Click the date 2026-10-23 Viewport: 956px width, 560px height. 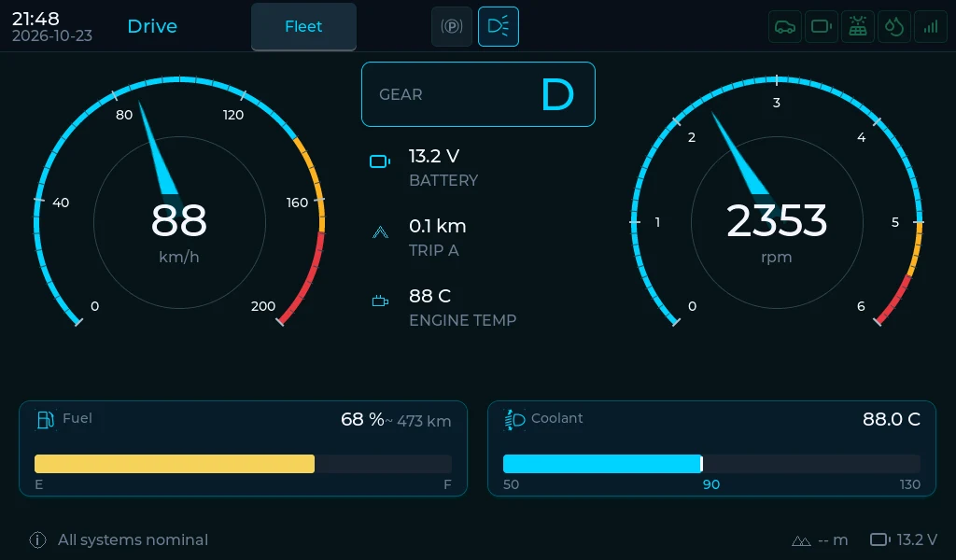(52, 36)
